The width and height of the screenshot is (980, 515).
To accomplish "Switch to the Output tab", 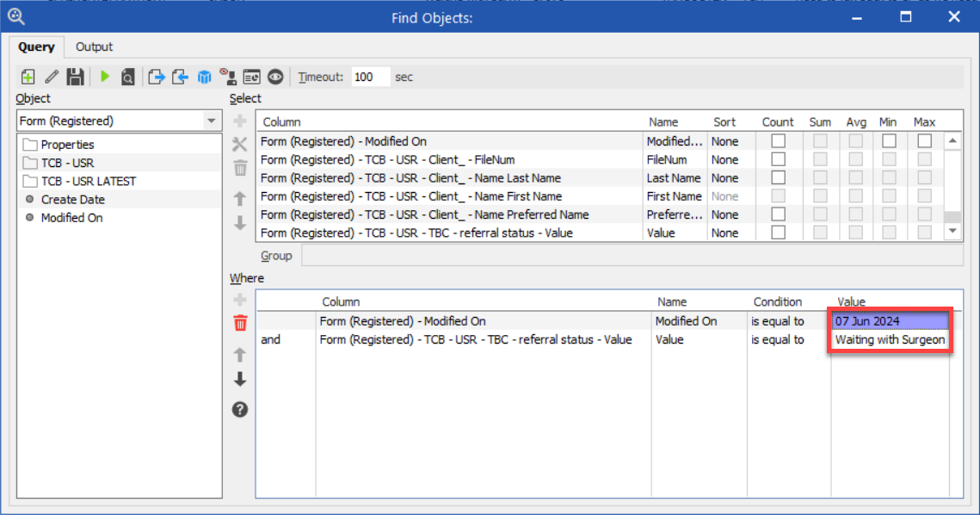I will [x=94, y=47].
